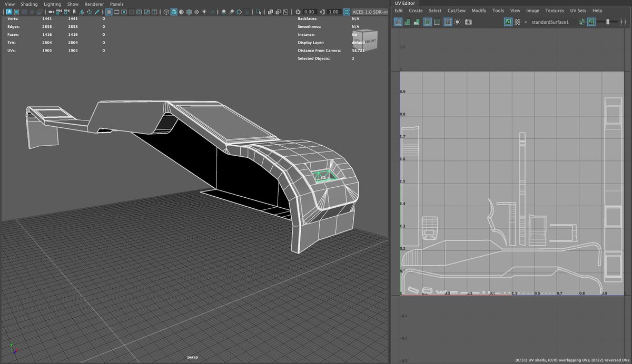This screenshot has height=364, width=632.
Task: Toggle display image icon in UV Editor
Action: (x=508, y=22)
